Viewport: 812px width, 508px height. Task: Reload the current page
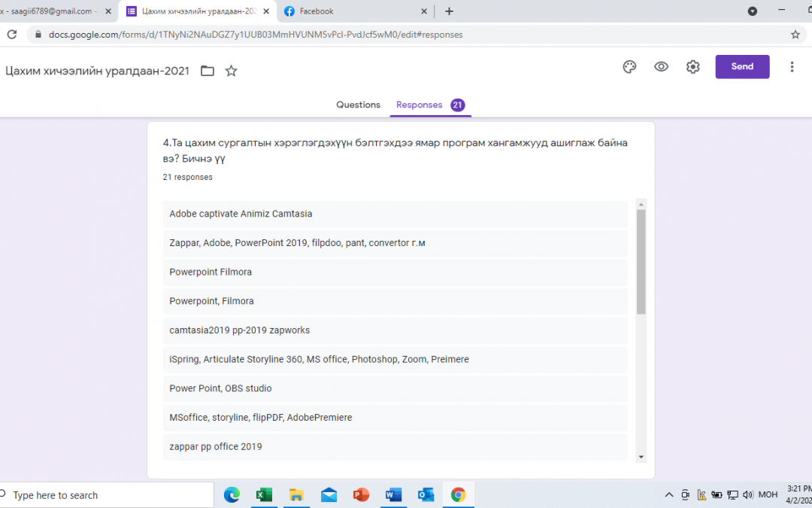click(x=12, y=35)
